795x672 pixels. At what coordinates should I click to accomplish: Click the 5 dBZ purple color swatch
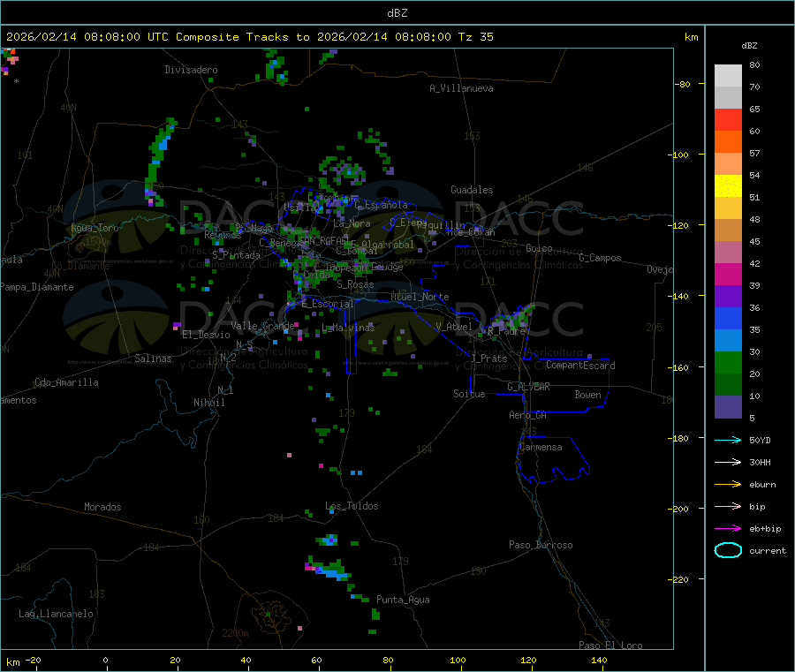coord(728,407)
